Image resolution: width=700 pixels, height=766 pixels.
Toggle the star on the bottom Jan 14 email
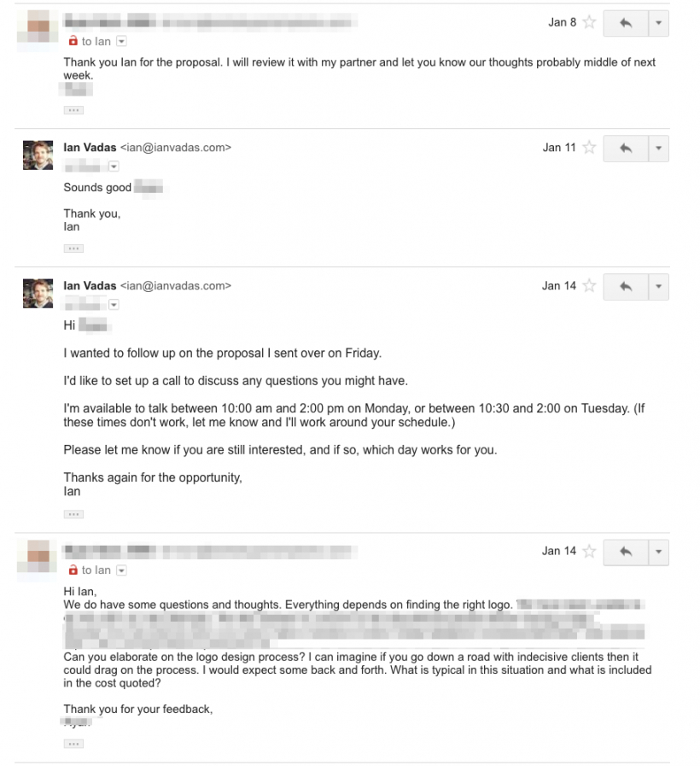point(591,551)
